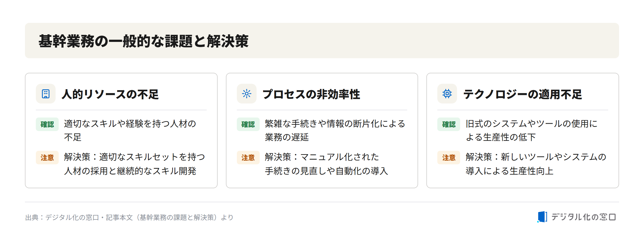Click the chip icon beside テクノロジーの適用不足

click(x=447, y=94)
